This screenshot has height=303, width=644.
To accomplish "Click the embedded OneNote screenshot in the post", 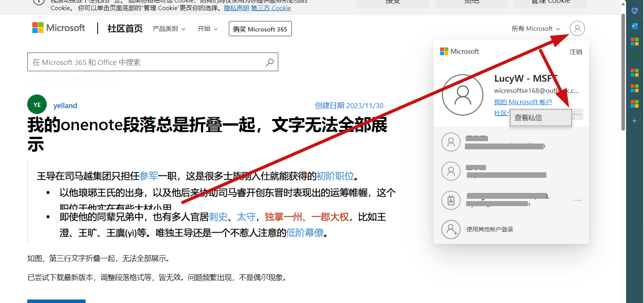I will pyautogui.click(x=213, y=203).
